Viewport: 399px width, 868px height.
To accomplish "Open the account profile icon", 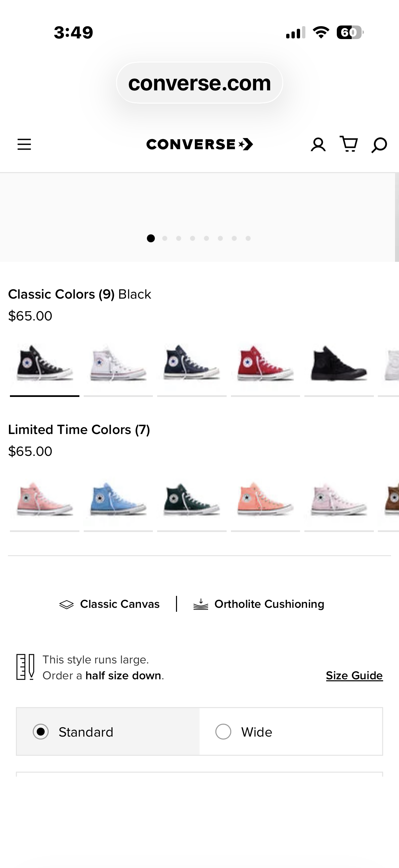I will point(318,145).
